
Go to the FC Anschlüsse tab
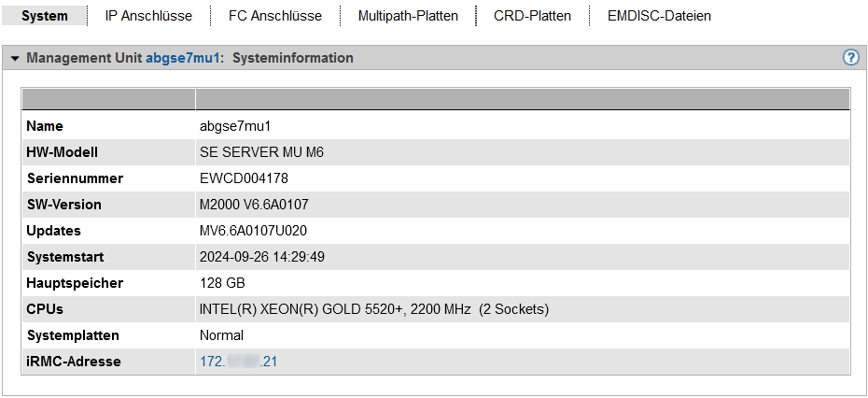[275, 16]
